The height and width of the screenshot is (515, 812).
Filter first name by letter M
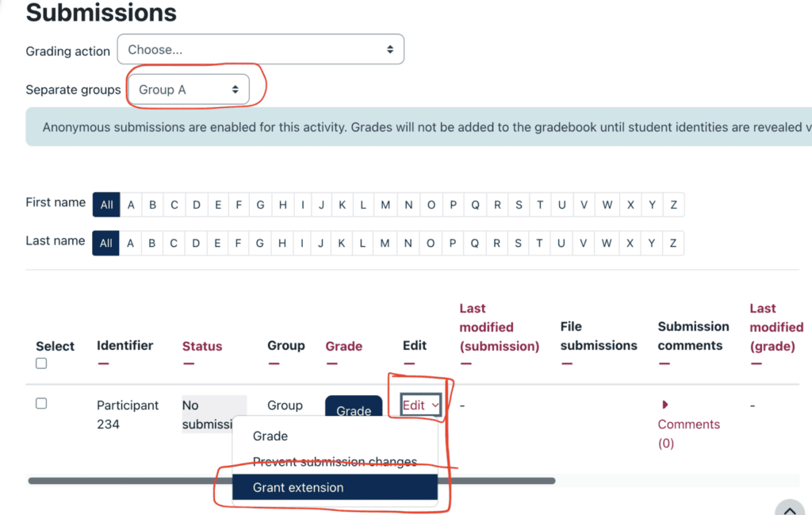point(385,205)
